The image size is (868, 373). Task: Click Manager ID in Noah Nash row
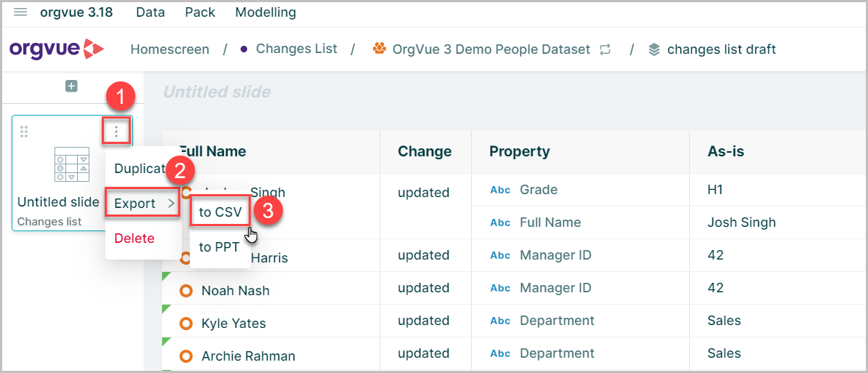555,288
